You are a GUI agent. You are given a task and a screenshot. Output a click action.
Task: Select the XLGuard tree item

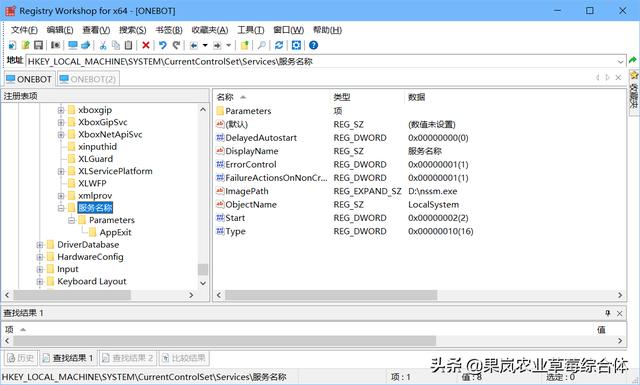tap(96, 159)
